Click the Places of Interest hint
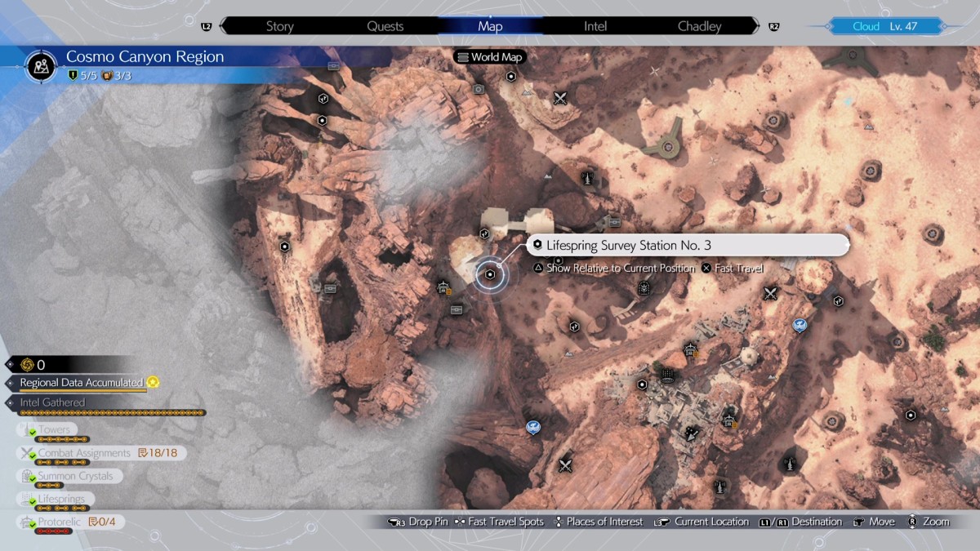This screenshot has width=980, height=551. (599, 522)
